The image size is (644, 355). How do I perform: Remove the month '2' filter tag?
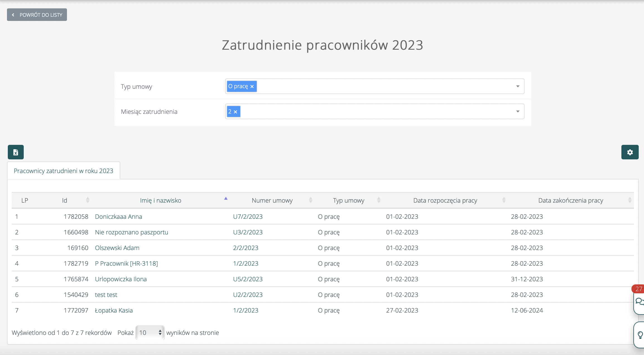236,112
